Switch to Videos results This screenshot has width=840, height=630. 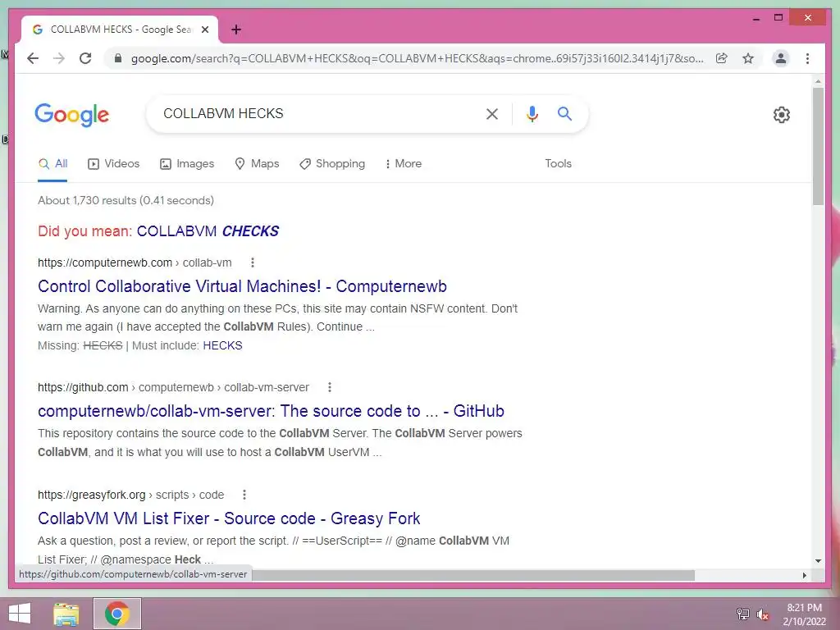[x=113, y=164]
